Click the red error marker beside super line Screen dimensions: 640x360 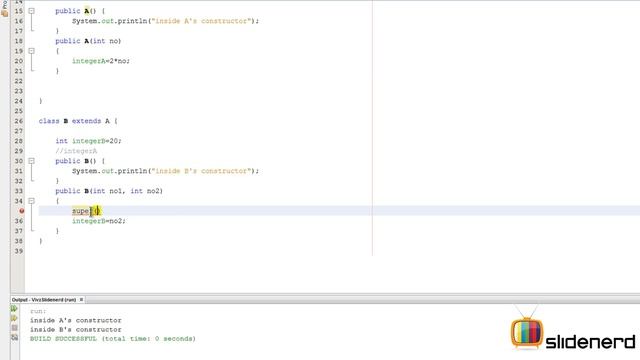pyautogui.click(x=22, y=211)
